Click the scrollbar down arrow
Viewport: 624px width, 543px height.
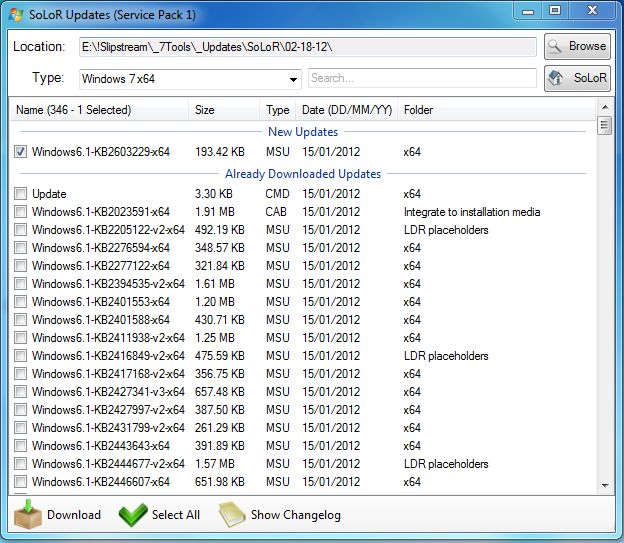coord(605,485)
